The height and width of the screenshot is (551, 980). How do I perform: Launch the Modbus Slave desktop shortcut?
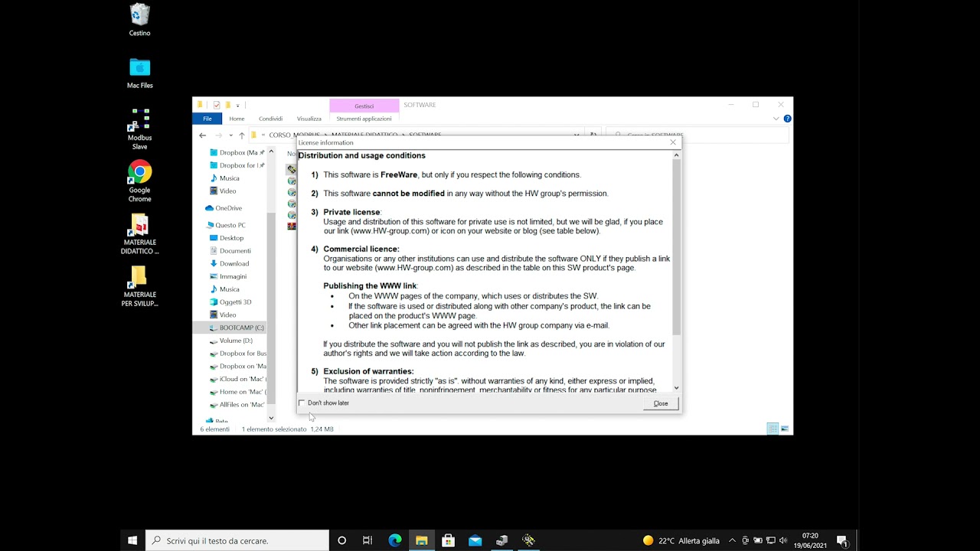pos(140,129)
